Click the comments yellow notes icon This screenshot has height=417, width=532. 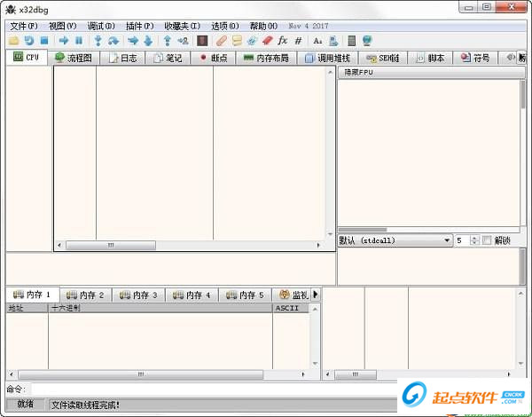237,41
